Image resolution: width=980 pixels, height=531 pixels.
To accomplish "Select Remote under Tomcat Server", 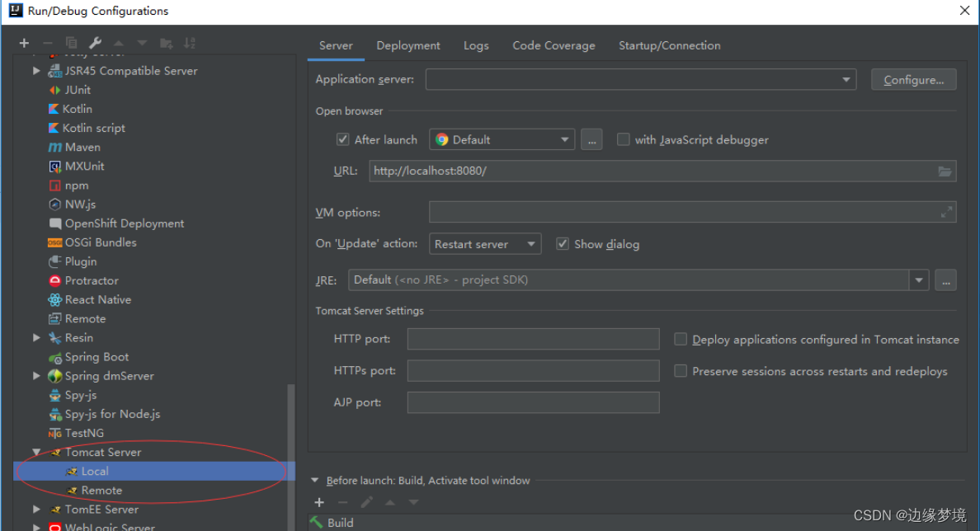I will pos(101,491).
